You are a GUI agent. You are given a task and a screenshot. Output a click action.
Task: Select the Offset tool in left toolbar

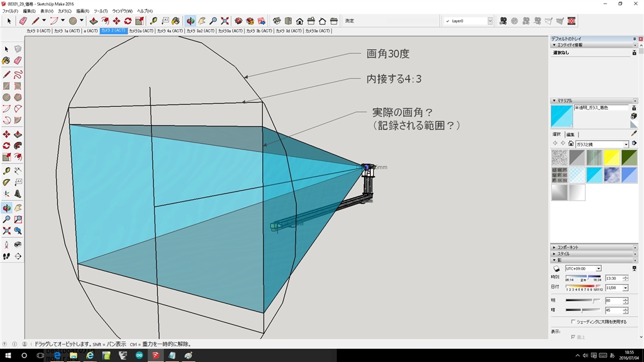[x=18, y=157]
